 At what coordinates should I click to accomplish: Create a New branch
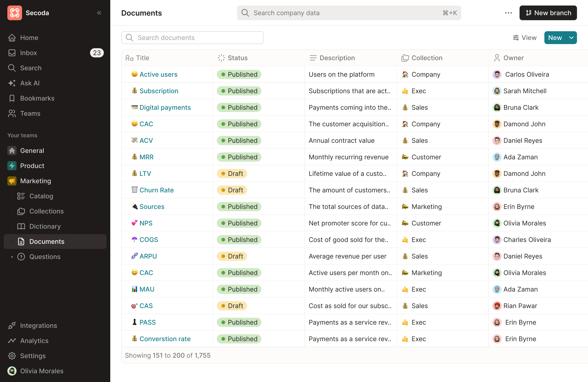(548, 13)
